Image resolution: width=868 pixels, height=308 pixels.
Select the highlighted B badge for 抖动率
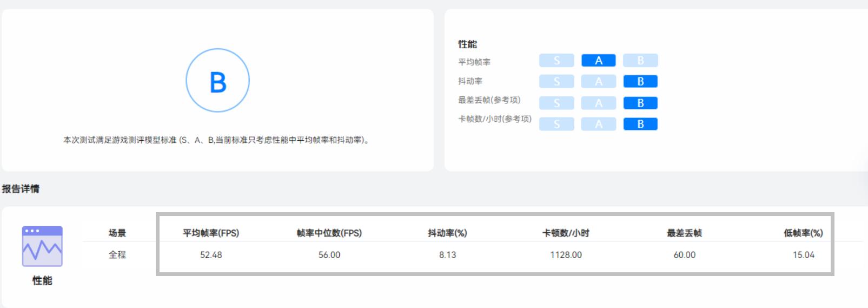640,82
